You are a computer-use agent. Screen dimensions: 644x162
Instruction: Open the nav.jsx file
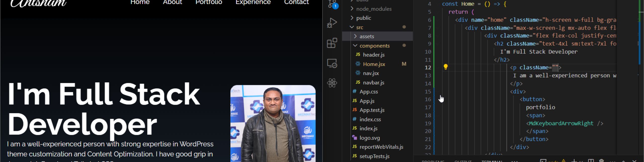(x=371, y=73)
